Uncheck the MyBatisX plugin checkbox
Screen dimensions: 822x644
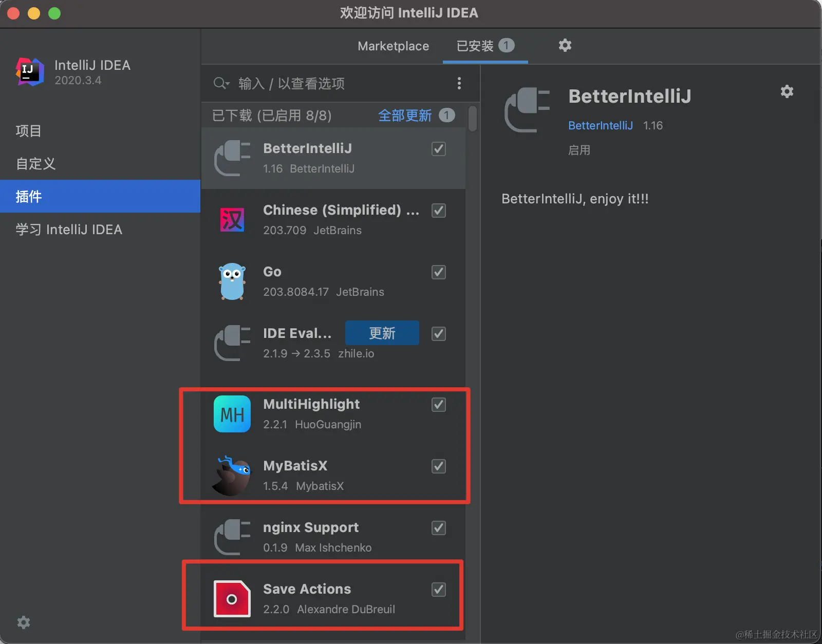(439, 466)
